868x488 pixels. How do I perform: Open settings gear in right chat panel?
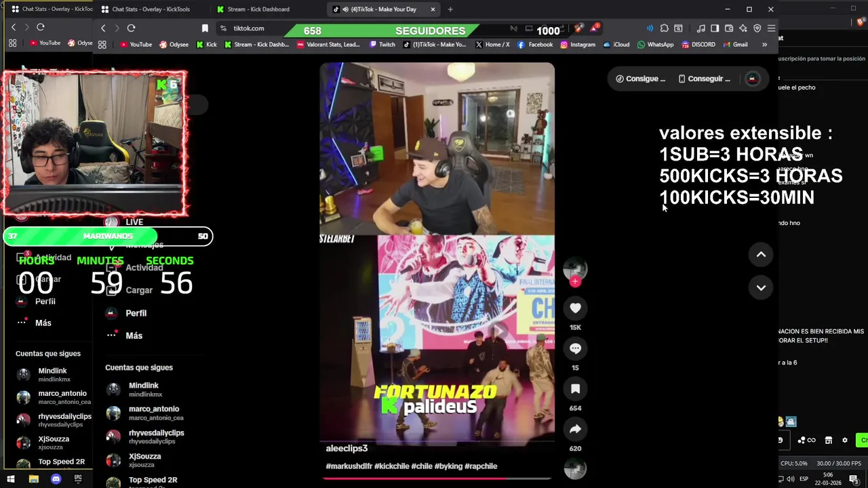[x=844, y=441]
